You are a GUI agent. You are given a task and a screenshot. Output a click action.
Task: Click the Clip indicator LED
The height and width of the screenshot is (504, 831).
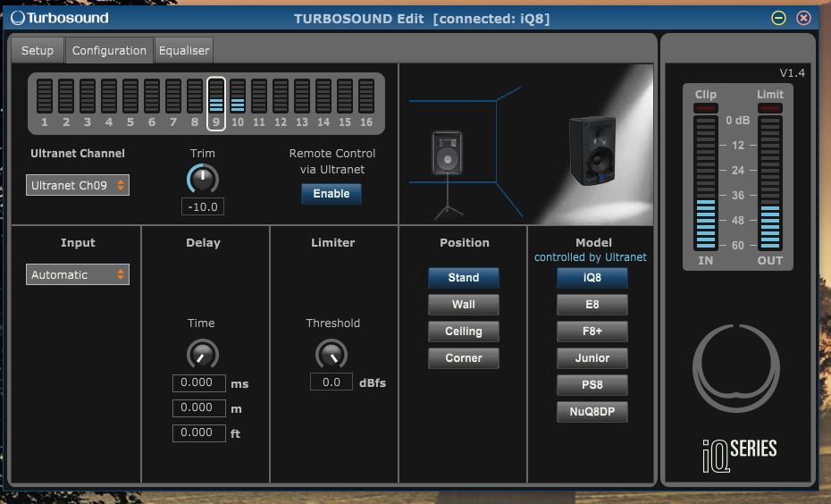tap(705, 108)
